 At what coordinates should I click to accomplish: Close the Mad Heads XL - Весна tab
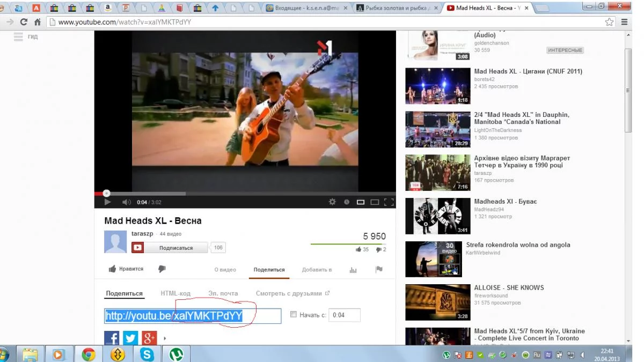point(526,8)
